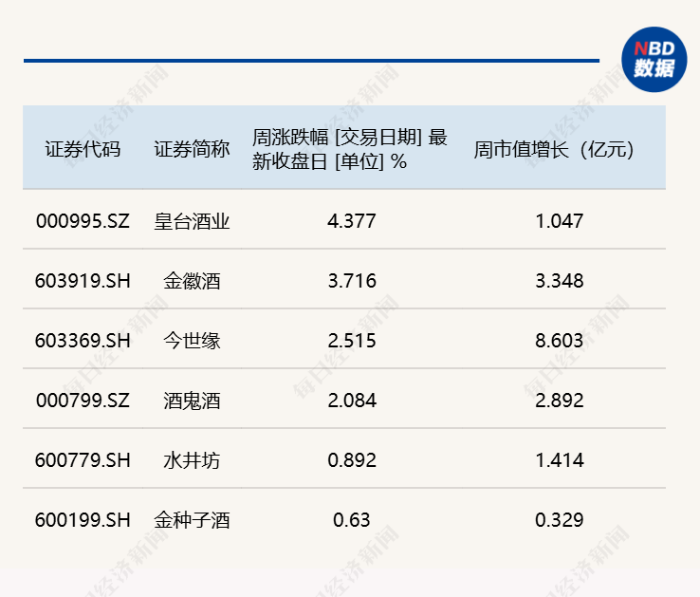Click the NBD数据 logo badge

[654, 60]
